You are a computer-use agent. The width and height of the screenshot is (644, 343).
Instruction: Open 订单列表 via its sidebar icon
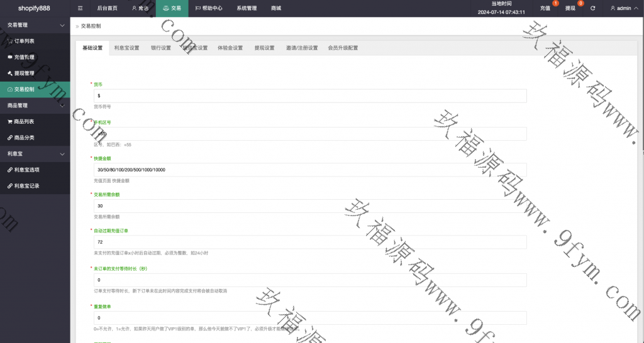click(9, 41)
